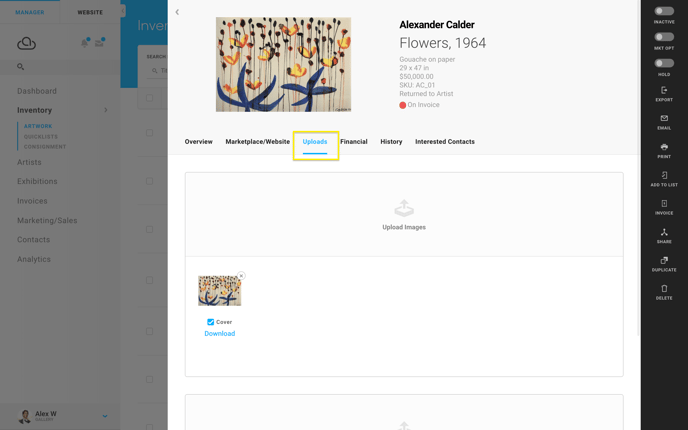Open the Alex W account dropdown
Image resolution: width=688 pixels, height=430 pixels.
point(105,416)
